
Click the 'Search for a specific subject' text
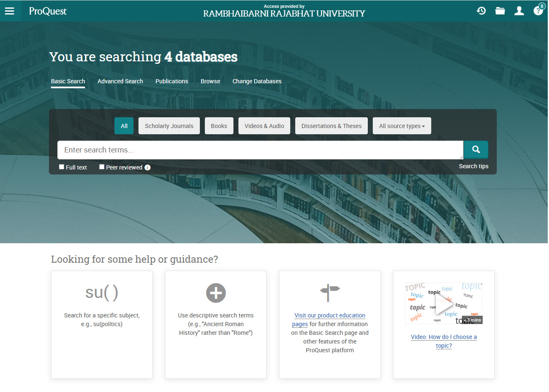tap(102, 319)
